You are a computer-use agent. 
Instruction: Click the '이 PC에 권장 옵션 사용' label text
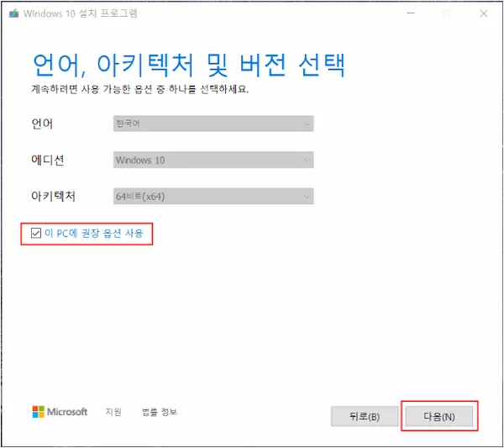[x=93, y=233]
